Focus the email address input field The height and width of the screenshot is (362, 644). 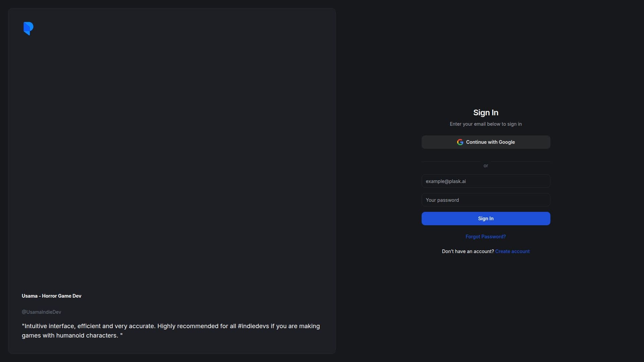coord(486,181)
